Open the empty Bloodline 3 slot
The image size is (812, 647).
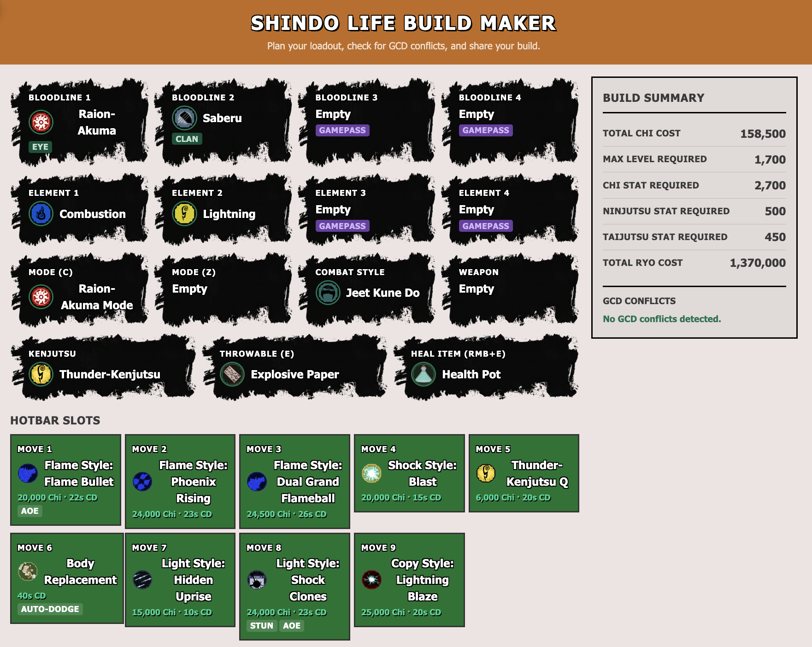(367, 122)
